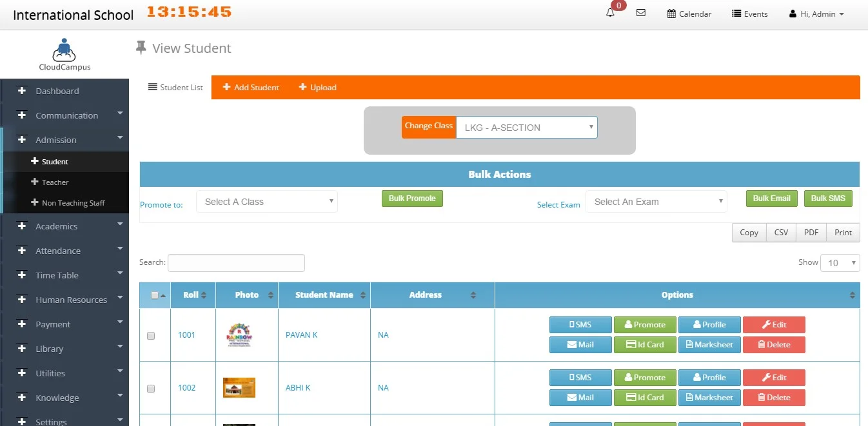Click the plus icon on Add Student tab
Viewport: 868px width, 426px height.
point(226,87)
